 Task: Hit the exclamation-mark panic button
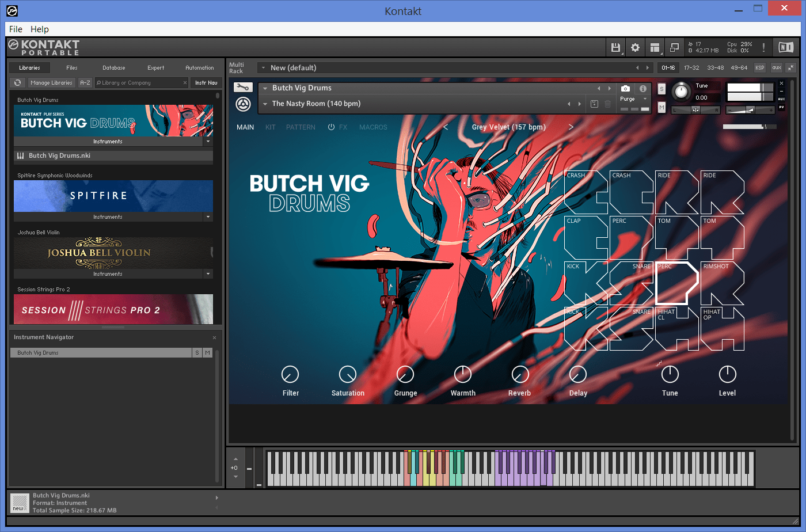click(x=763, y=47)
